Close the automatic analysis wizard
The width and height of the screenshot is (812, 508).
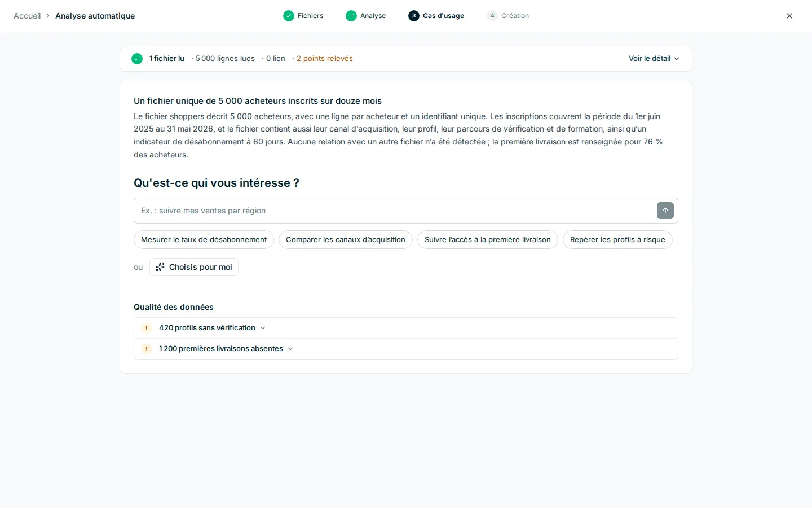point(789,16)
